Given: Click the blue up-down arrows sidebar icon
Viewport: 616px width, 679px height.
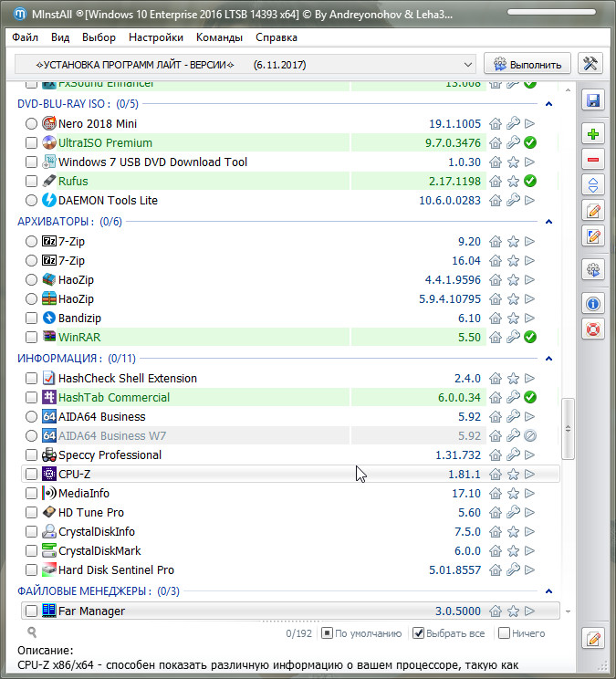Looking at the screenshot, I should 592,185.
